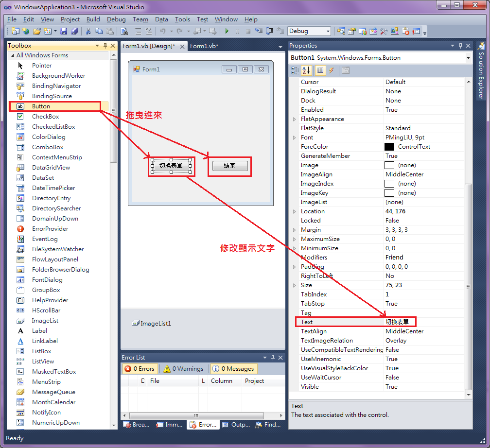Select the Events lightning bolt icon in Properties
Viewport: 490px width, 448px height.
pos(331,70)
